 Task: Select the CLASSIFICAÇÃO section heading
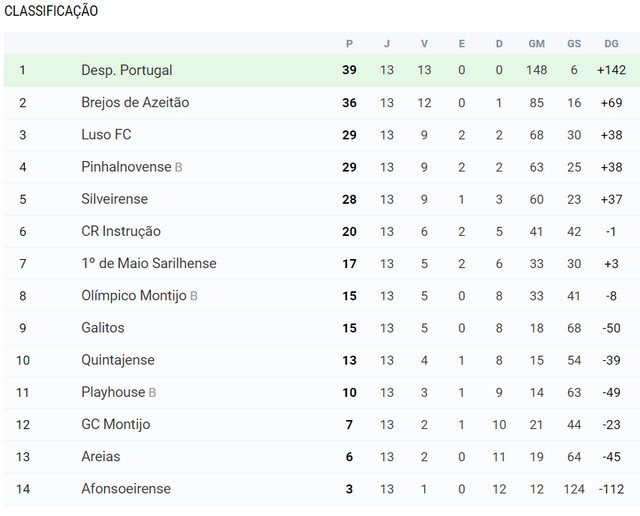click(x=51, y=11)
